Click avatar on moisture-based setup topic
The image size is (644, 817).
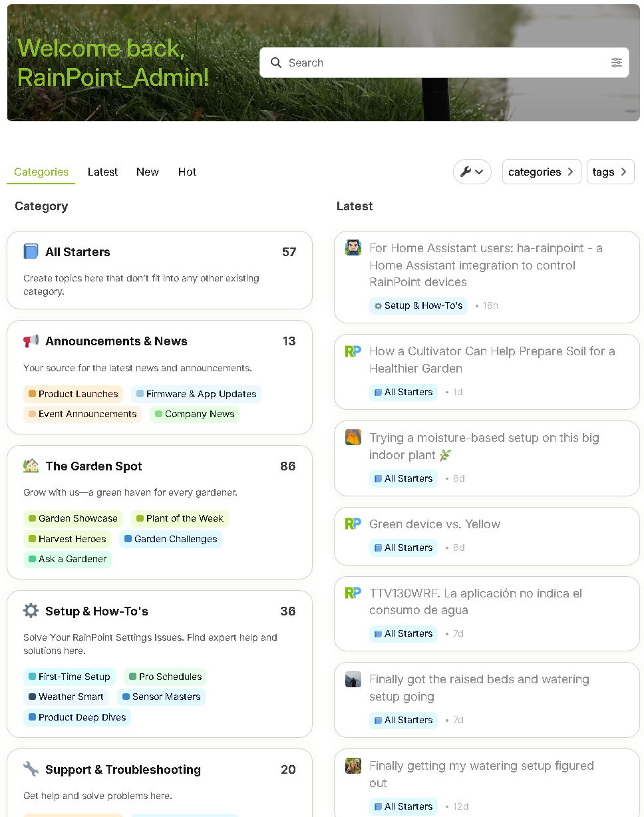point(353,437)
